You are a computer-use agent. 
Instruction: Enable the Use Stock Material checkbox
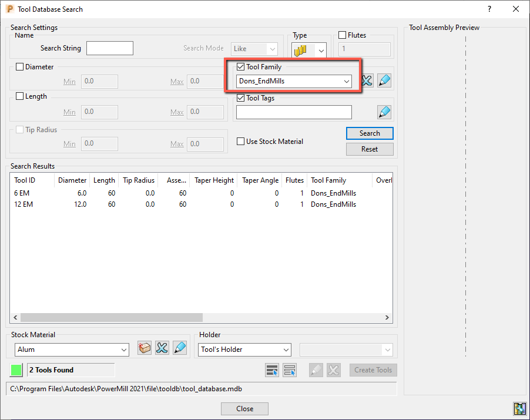(x=240, y=141)
